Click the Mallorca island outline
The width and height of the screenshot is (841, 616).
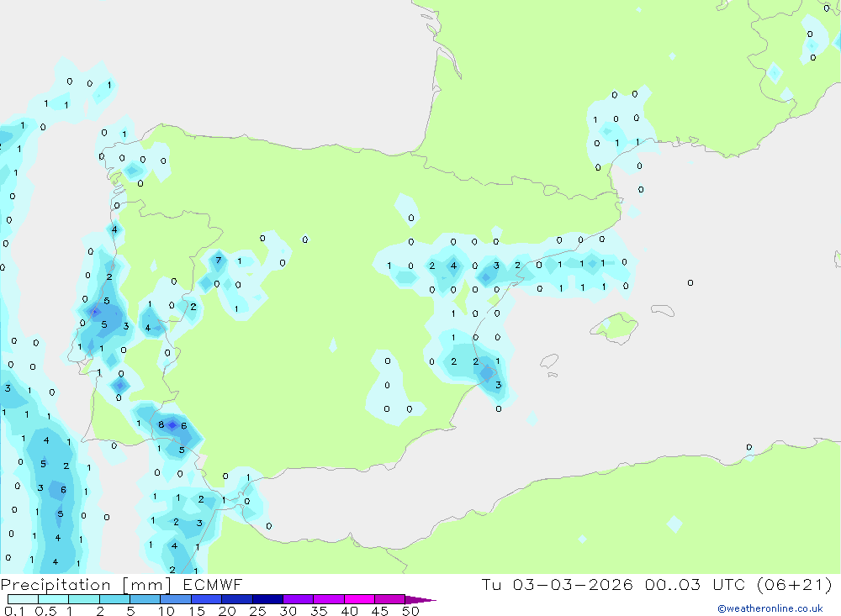click(x=614, y=327)
